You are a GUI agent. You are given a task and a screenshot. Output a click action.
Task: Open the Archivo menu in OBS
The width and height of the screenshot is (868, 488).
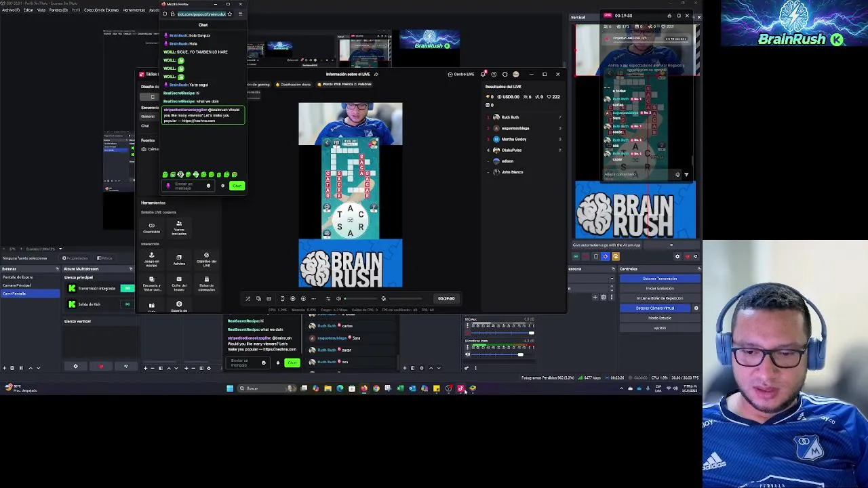[9, 9]
